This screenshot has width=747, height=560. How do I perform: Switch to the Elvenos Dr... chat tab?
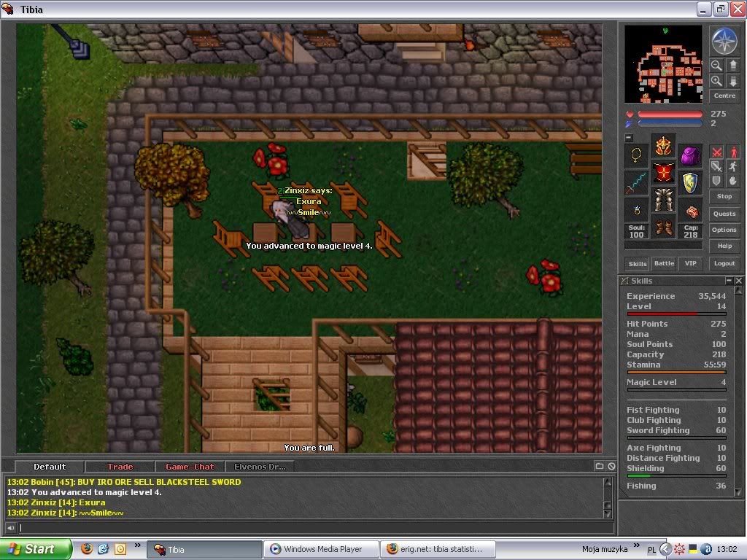pos(260,467)
